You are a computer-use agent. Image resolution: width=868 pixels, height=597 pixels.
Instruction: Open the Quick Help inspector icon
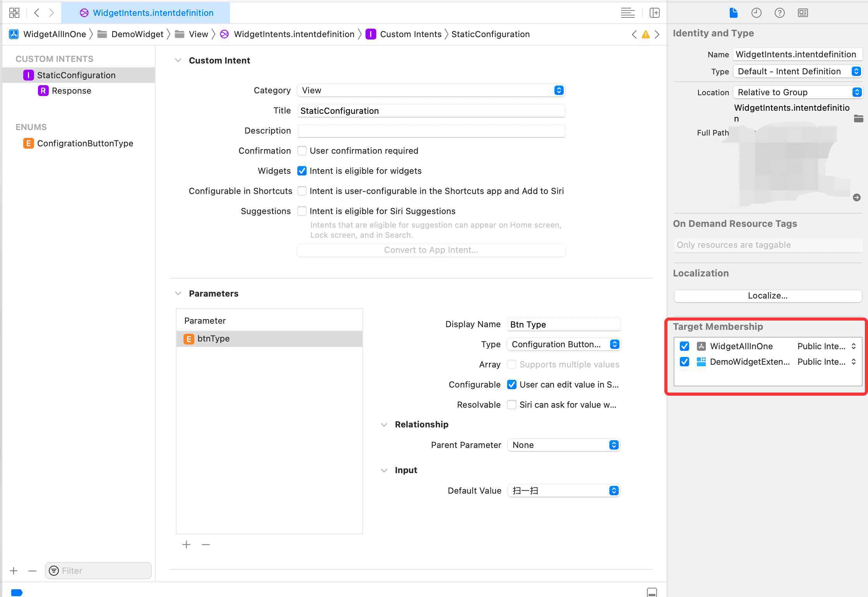779,13
